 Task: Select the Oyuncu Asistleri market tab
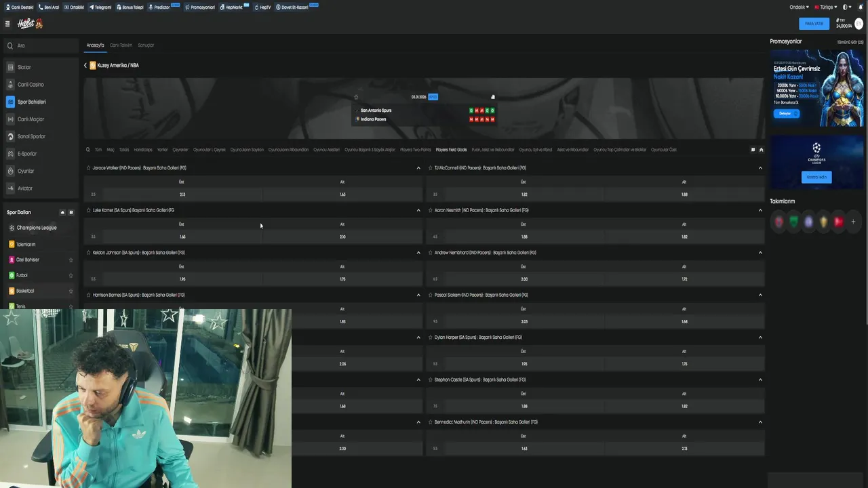click(326, 150)
